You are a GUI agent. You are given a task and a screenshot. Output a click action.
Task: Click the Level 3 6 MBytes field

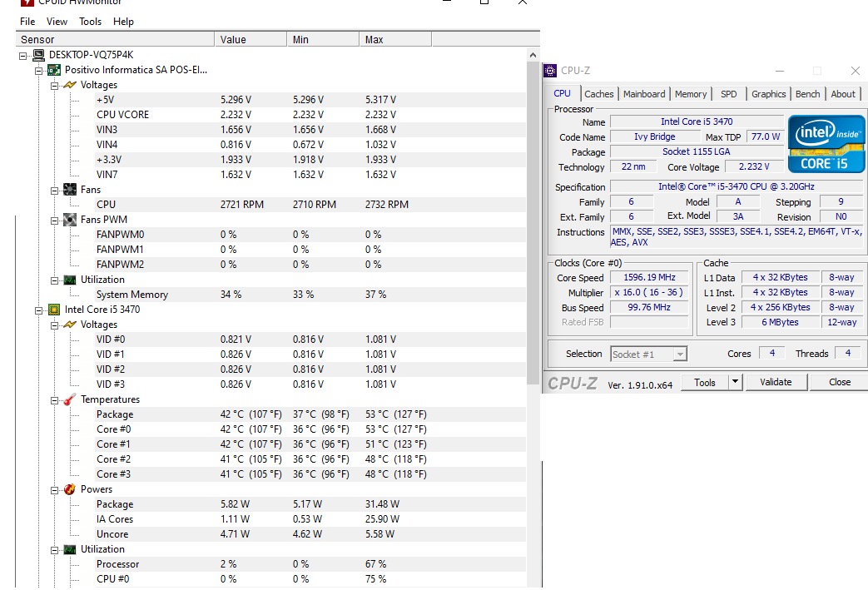click(780, 322)
